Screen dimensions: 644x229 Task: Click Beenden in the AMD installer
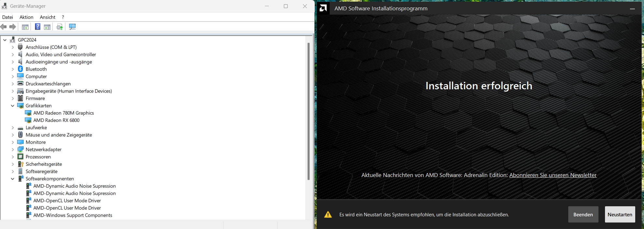click(583, 214)
